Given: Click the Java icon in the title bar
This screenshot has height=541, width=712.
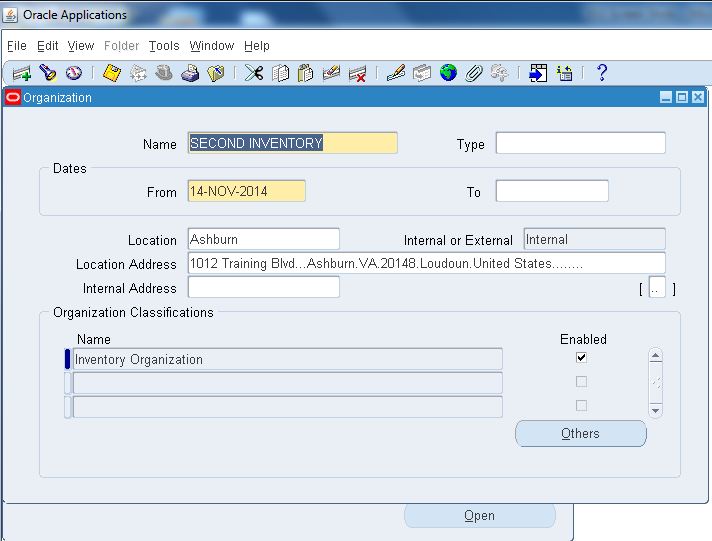Looking at the screenshot, I should (10, 15).
